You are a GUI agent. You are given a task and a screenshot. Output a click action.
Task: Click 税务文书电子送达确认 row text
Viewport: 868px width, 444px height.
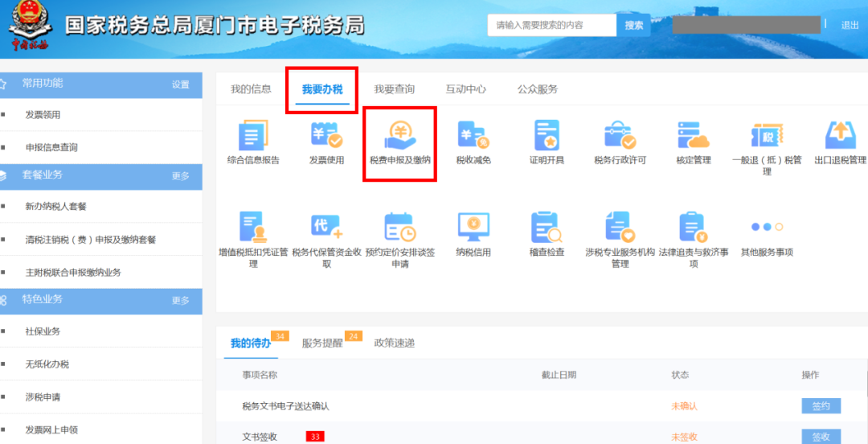pyautogui.click(x=285, y=406)
